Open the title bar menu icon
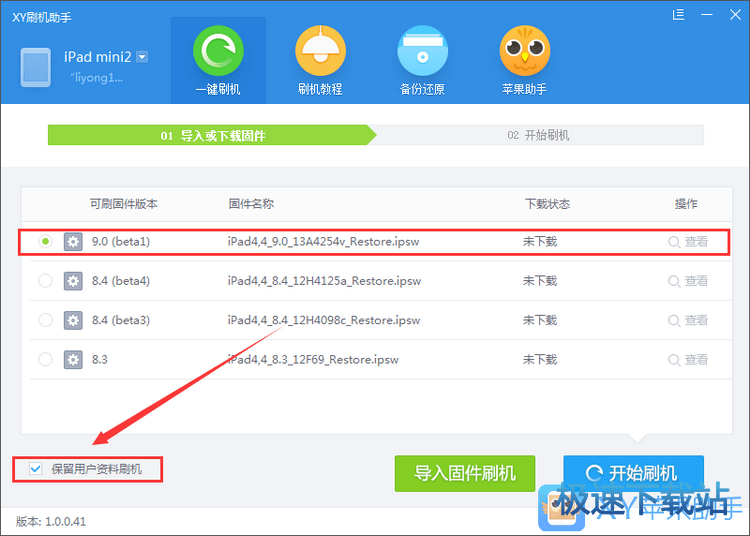This screenshot has height=536, width=750. click(x=678, y=15)
